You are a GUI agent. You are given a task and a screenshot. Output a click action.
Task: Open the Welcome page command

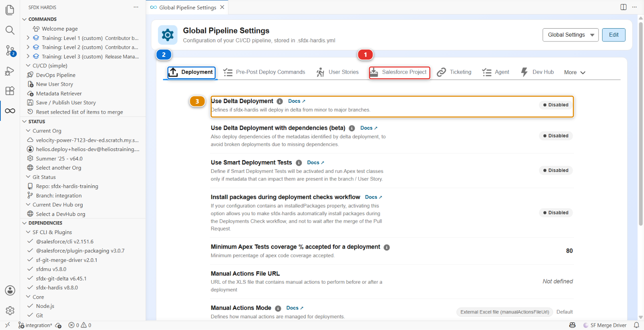click(60, 29)
